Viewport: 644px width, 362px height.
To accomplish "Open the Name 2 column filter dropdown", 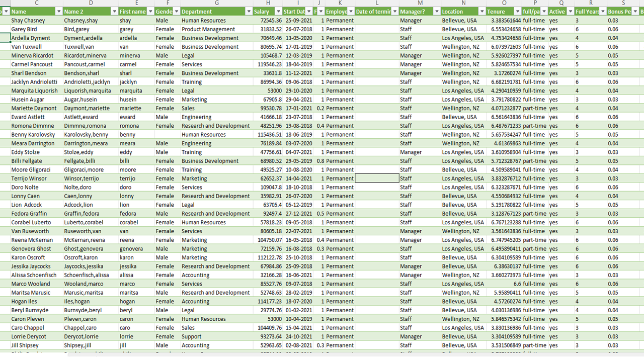I will point(114,12).
